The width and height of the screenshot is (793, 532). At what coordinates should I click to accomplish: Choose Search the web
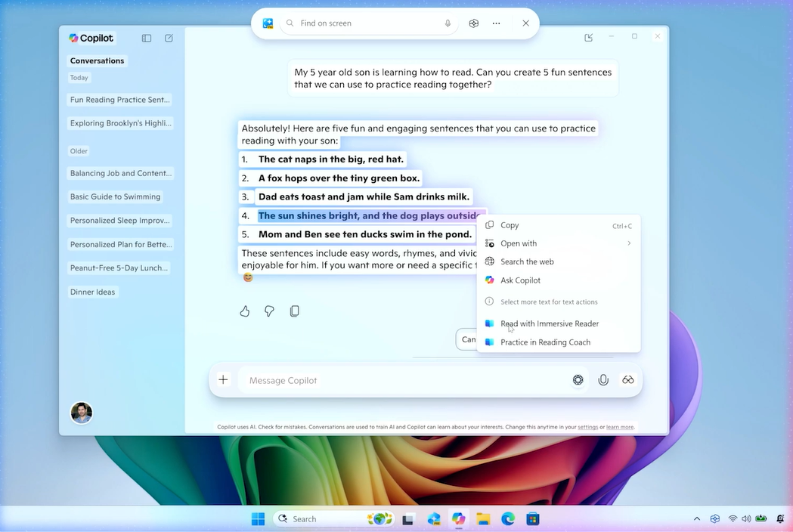[x=559, y=261]
